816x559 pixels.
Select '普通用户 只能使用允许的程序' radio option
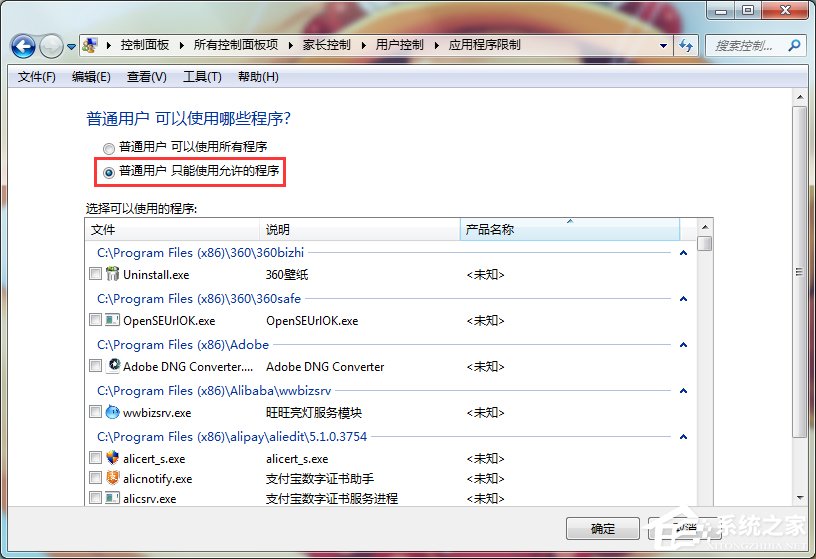(109, 172)
